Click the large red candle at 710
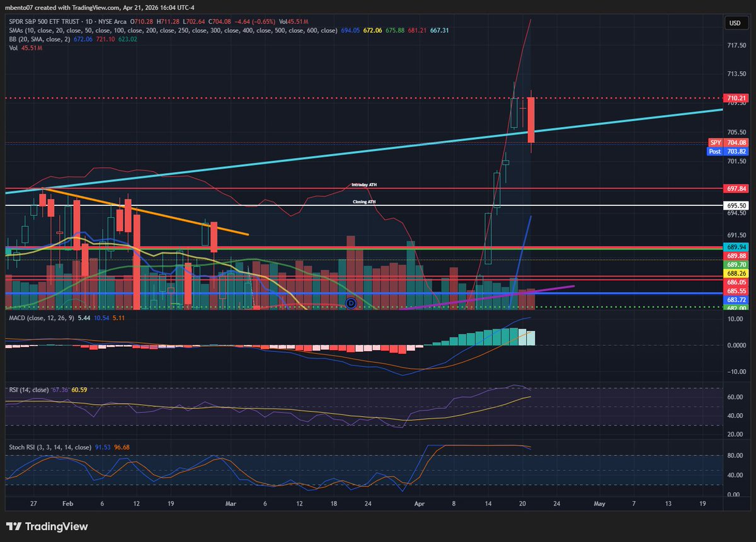The height and width of the screenshot is (542, 756). pos(532,120)
